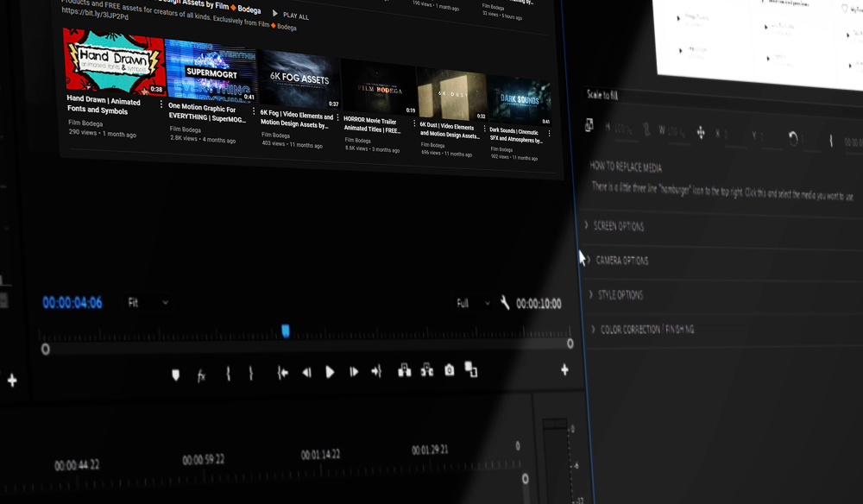863x504 pixels.
Task: Expand the CAMERA OPTIONS section
Action: (x=593, y=260)
